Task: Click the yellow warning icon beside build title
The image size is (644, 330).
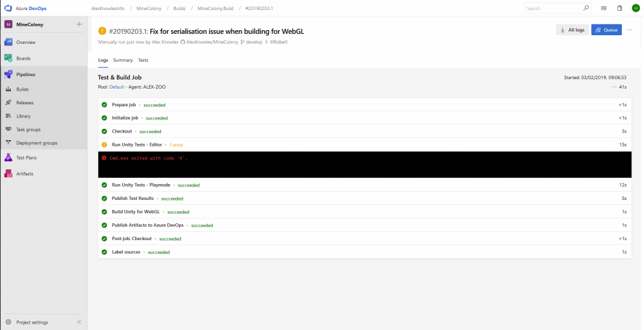Action: click(103, 31)
